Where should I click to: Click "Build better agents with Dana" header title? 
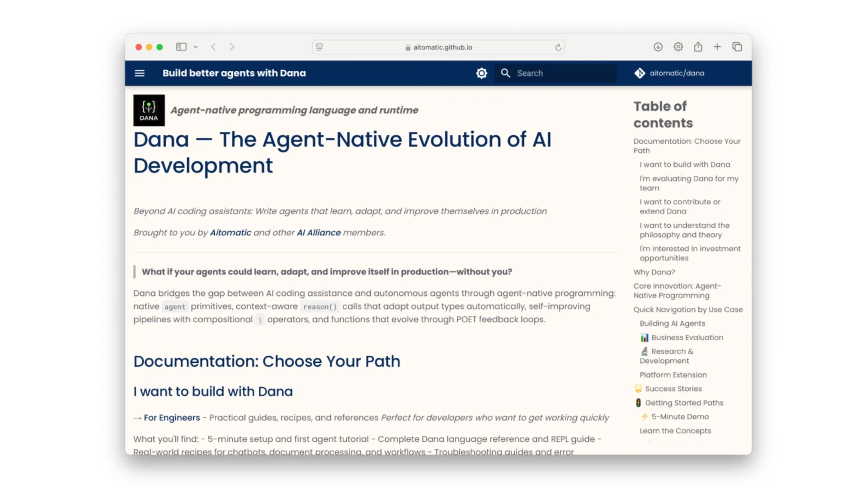pyautogui.click(x=234, y=73)
